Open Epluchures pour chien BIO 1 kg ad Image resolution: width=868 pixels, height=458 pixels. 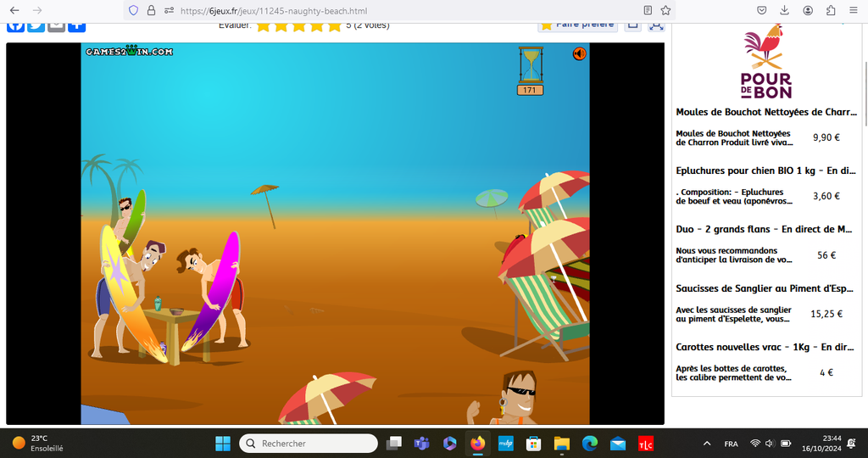pos(765,170)
